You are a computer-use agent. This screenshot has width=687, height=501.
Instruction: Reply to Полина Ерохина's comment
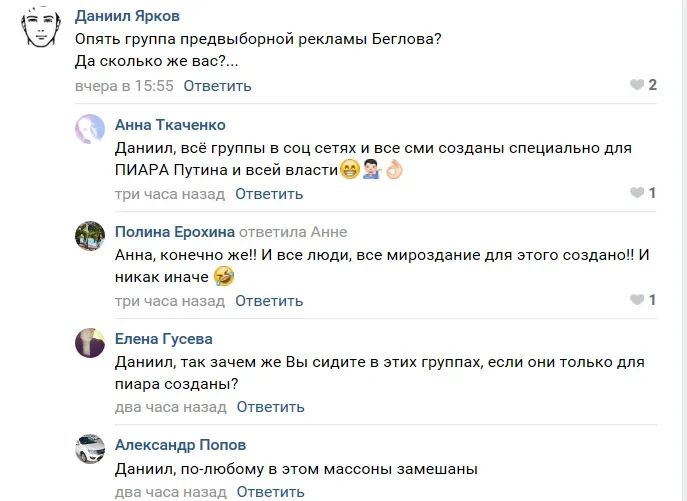[269, 300]
